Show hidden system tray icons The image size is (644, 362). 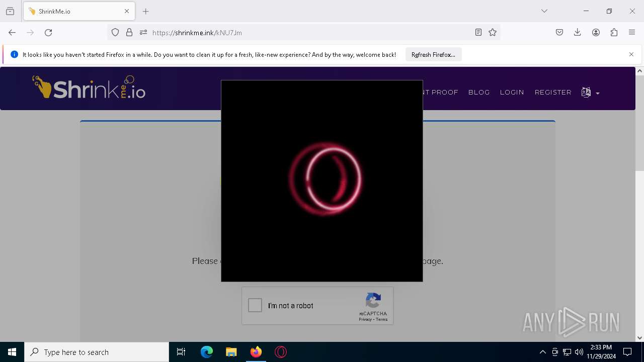[542, 352]
